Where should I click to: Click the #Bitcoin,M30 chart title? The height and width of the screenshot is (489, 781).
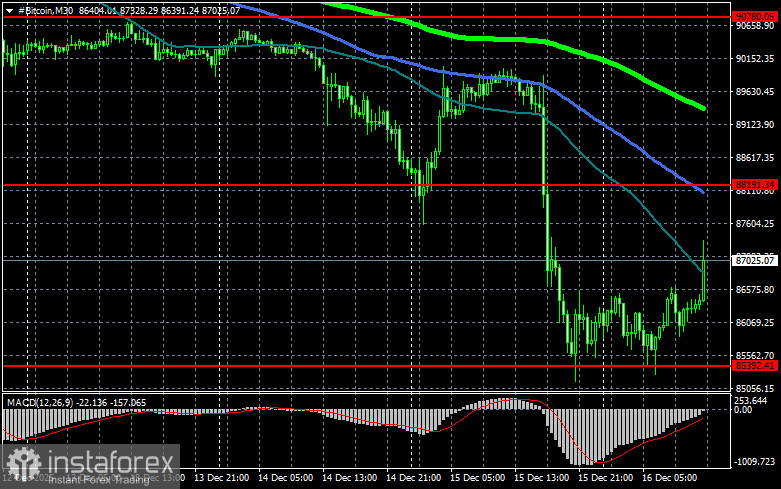tap(46, 10)
